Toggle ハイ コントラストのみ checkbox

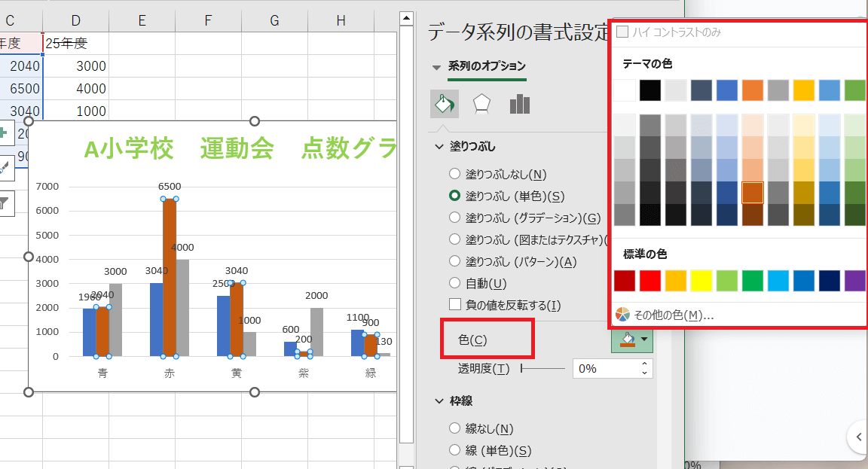pyautogui.click(x=622, y=32)
